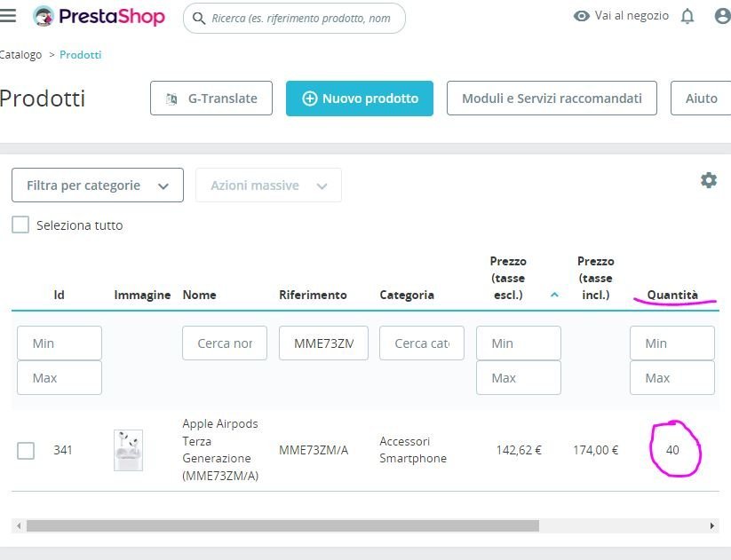Click the Quantità Min filter field
Viewport: 731px width, 560px height.
(672, 343)
